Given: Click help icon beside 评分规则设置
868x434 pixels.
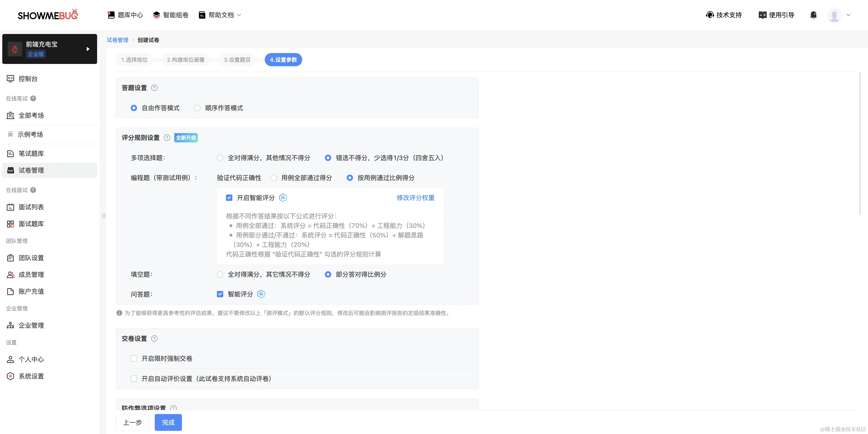Looking at the screenshot, I should [167, 138].
